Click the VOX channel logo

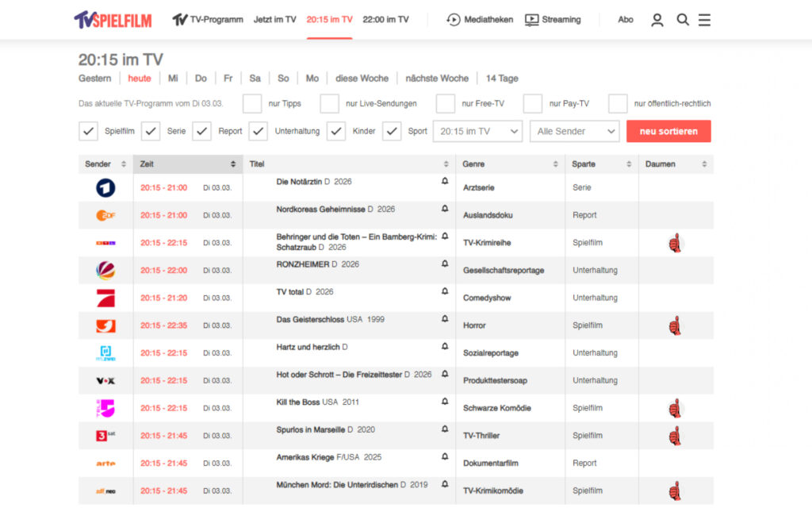(105, 381)
